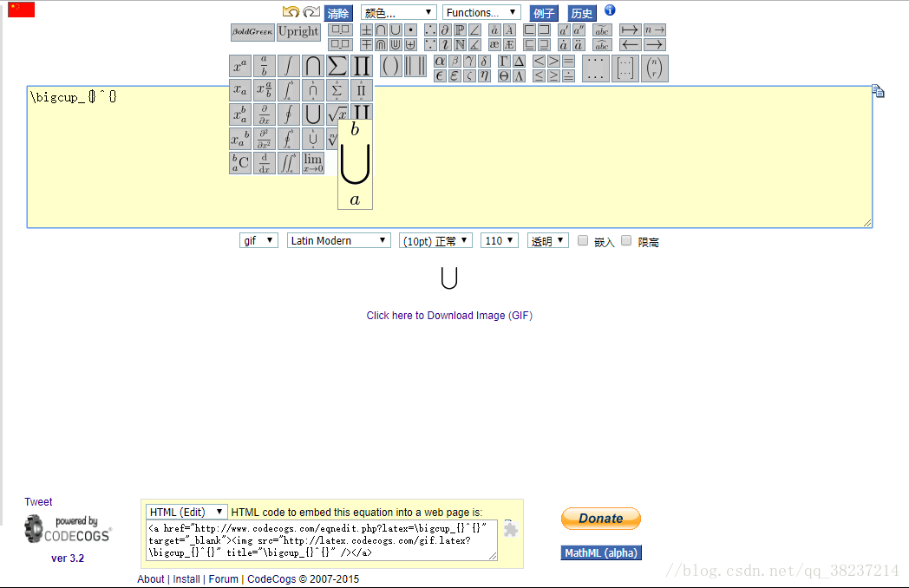Toggle the Upright font button
This screenshot has width=909, height=588.
tap(298, 32)
